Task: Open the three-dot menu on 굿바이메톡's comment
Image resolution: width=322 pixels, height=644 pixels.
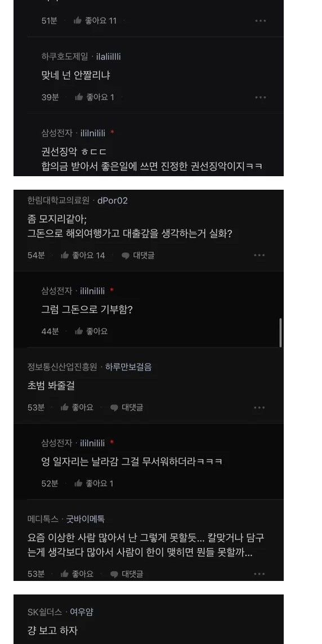Action: tap(259, 574)
